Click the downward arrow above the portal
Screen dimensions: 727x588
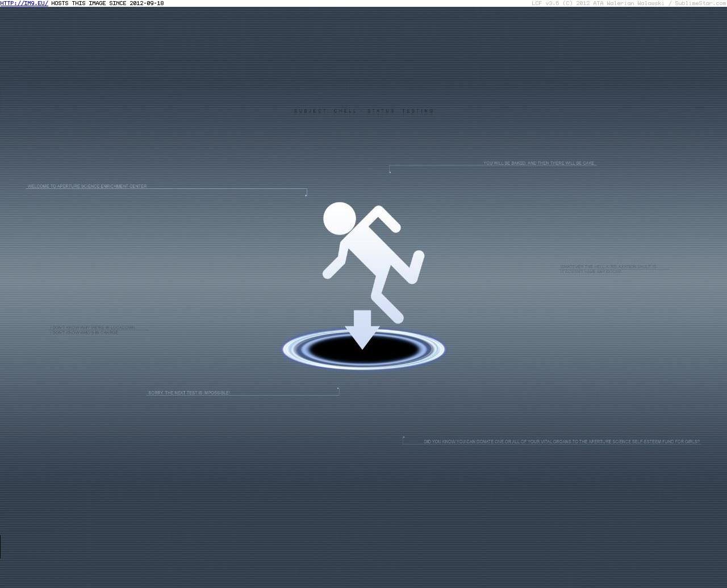tap(362, 329)
